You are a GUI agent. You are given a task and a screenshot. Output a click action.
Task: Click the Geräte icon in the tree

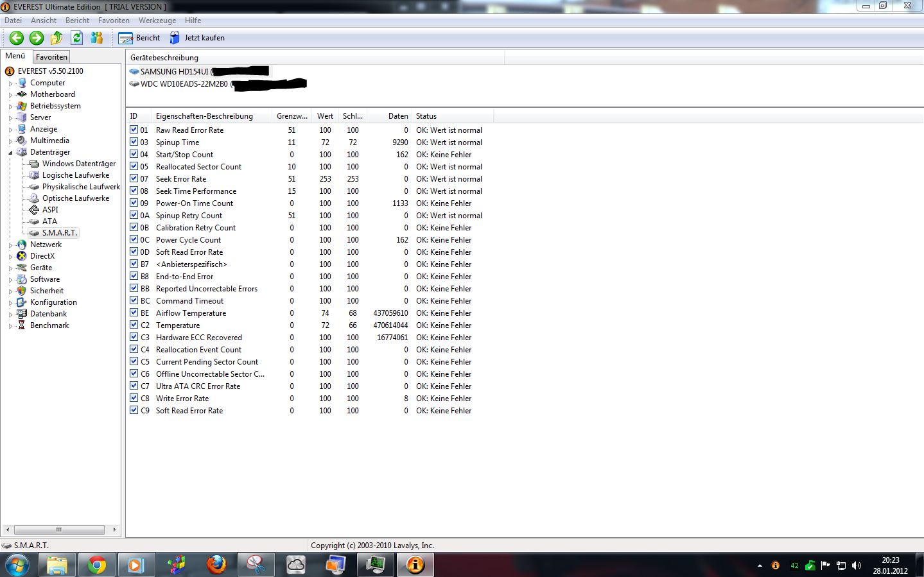22,268
